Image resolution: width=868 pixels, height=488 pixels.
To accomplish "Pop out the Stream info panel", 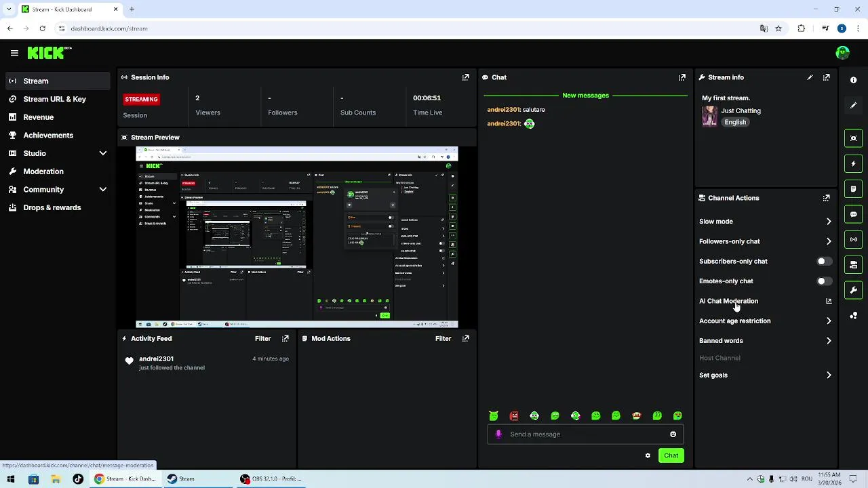I will coord(826,77).
